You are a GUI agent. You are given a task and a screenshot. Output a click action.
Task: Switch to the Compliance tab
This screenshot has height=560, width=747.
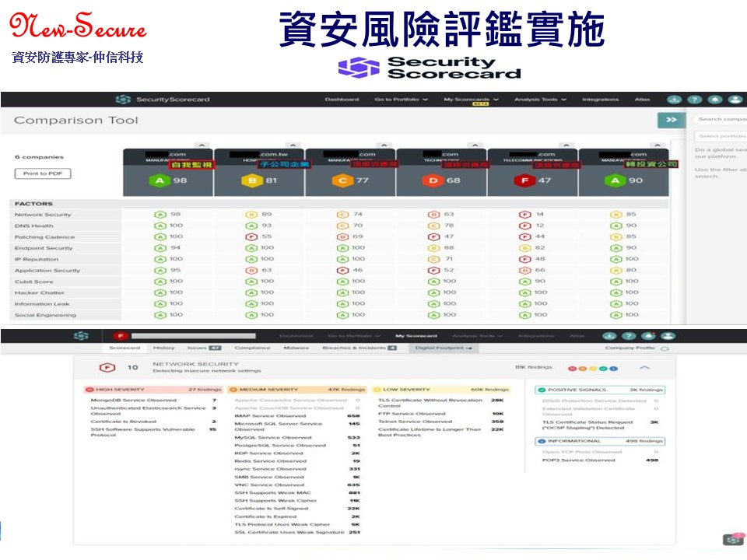[x=252, y=348]
